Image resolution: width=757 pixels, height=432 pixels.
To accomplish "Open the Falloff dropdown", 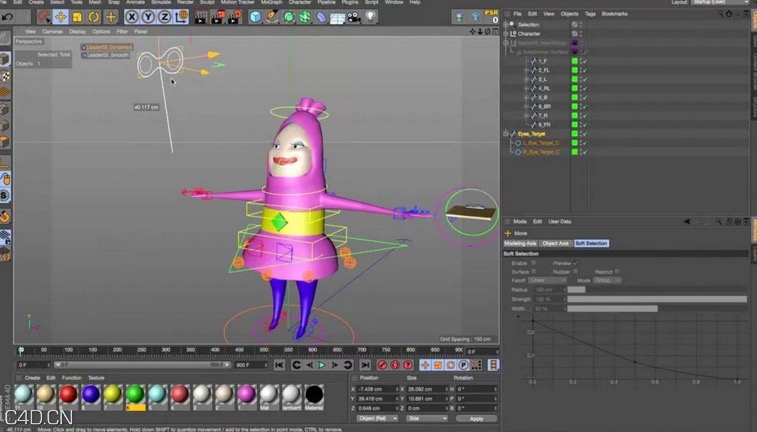I will pyautogui.click(x=547, y=280).
